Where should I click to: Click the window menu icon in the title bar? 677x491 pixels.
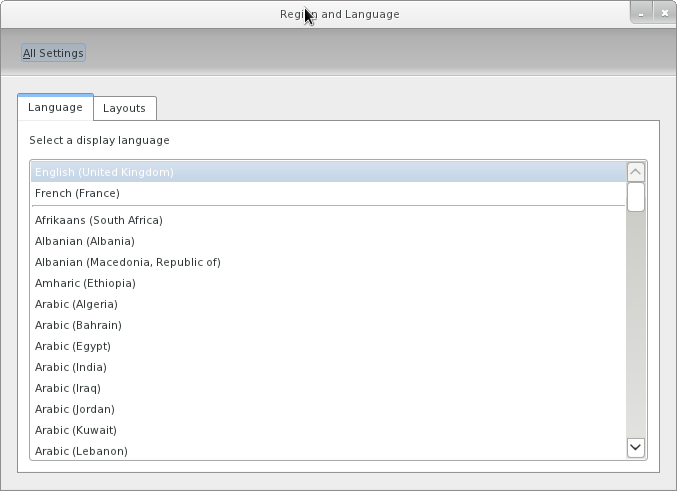(12, 12)
